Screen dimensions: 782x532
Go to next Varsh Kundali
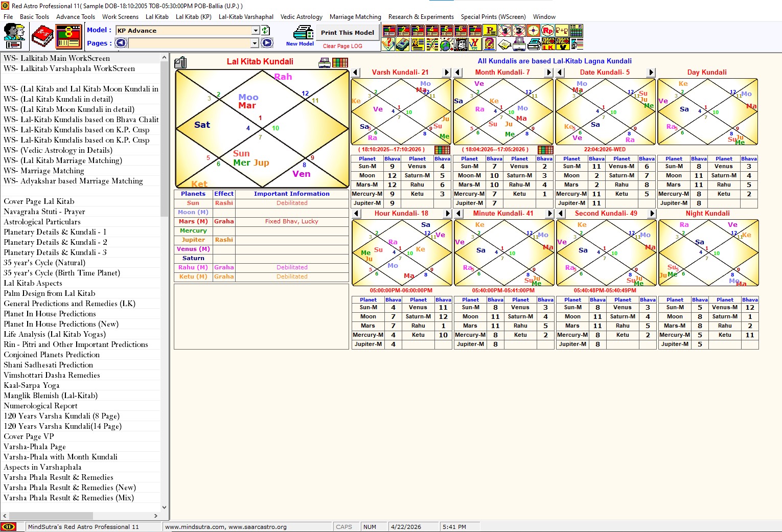coord(446,73)
